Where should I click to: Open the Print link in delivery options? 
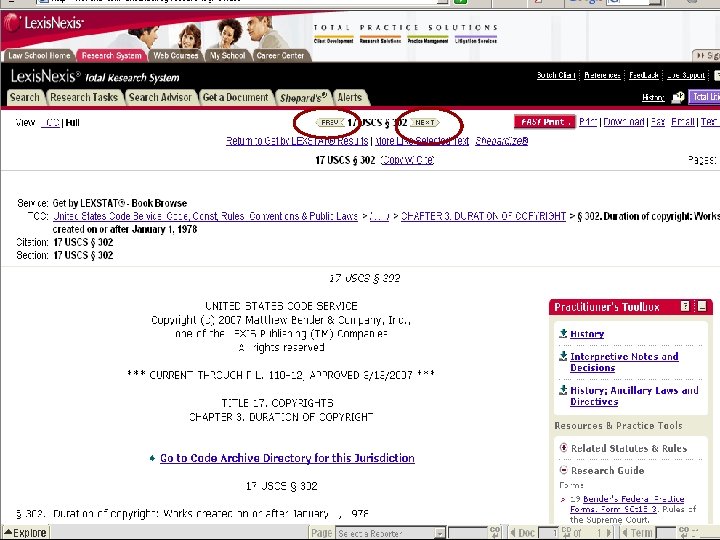[588, 122]
